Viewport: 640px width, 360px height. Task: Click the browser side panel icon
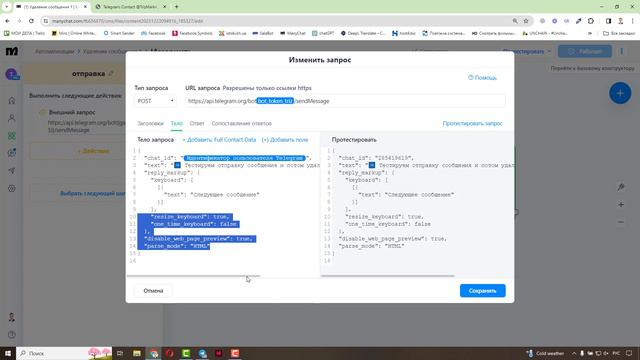[609, 21]
